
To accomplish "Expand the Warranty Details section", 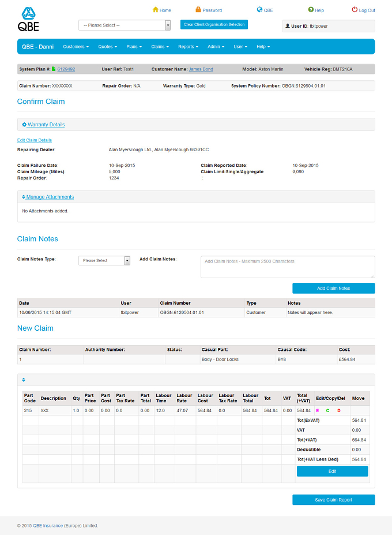I will (x=43, y=125).
